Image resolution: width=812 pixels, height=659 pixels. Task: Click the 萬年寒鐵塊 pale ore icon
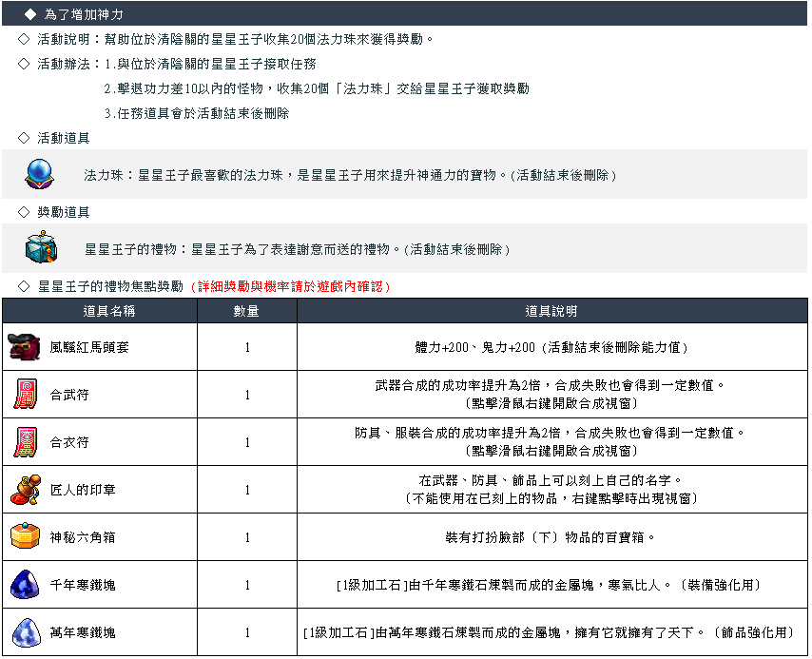[24, 632]
